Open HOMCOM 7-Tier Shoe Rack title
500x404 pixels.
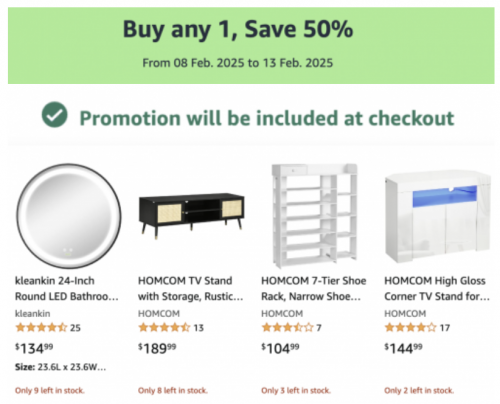coord(313,288)
